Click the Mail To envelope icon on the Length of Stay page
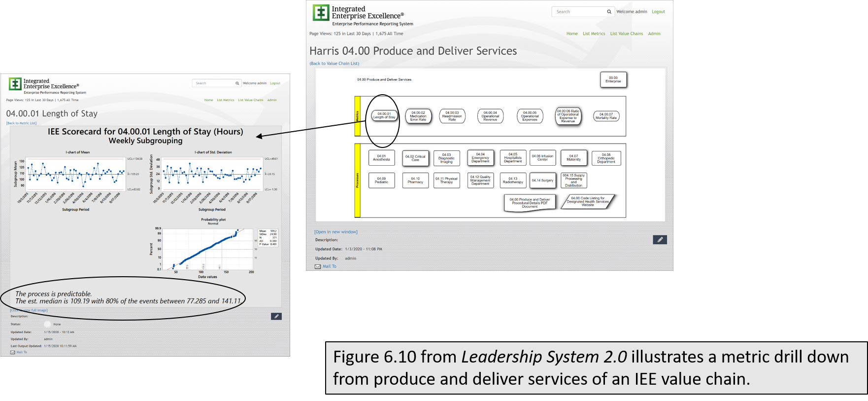Screen dimensions: 868x401 tap(13, 352)
